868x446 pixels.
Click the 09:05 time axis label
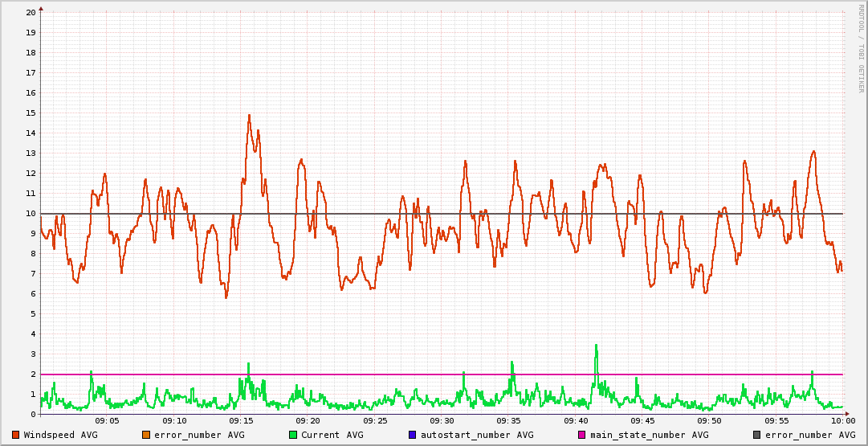point(107,420)
